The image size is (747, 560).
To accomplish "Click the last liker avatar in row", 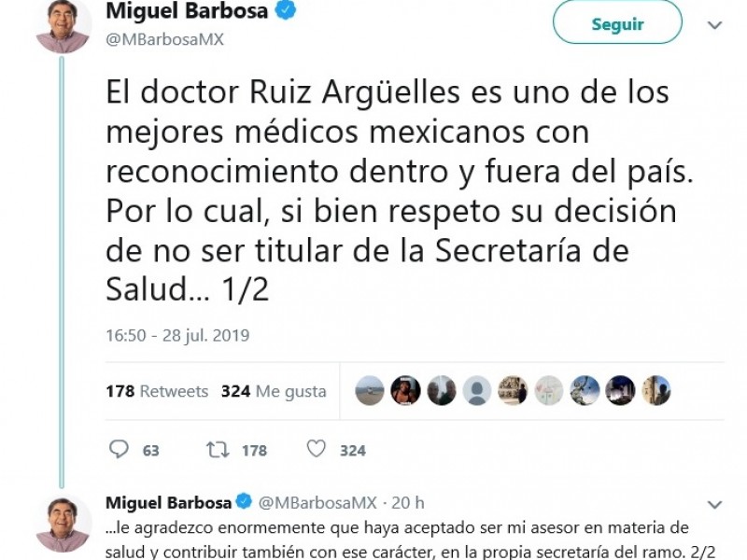I will [656, 390].
